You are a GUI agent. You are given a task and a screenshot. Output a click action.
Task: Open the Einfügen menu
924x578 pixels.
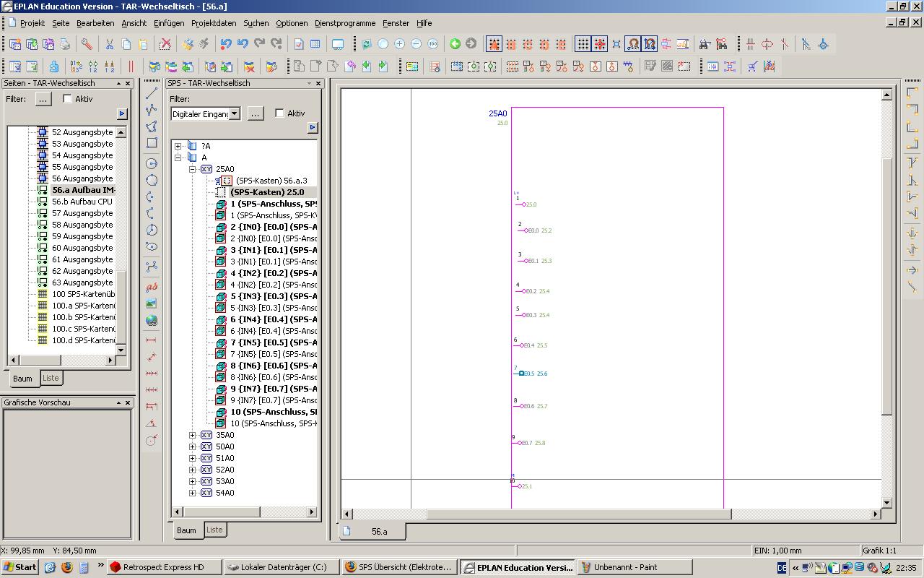pos(169,23)
